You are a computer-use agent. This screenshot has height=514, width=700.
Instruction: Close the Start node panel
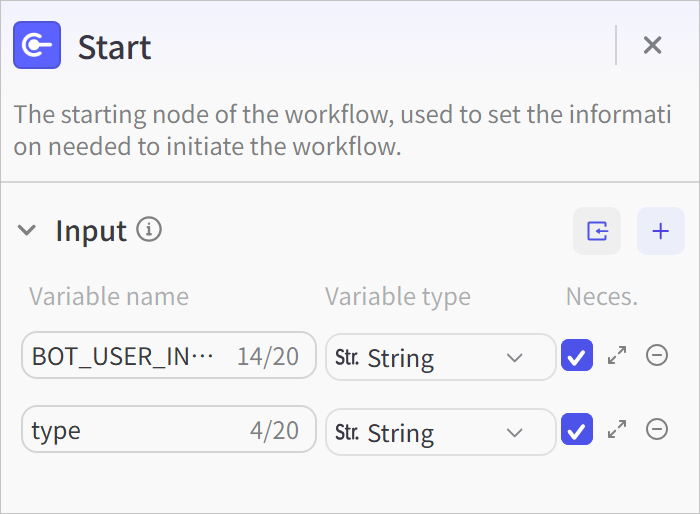click(652, 45)
